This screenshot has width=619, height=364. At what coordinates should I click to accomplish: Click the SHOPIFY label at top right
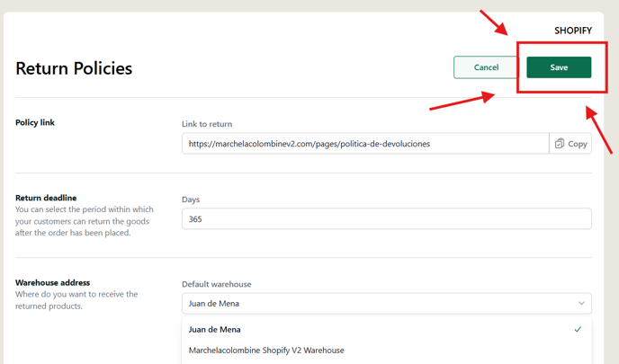(573, 31)
